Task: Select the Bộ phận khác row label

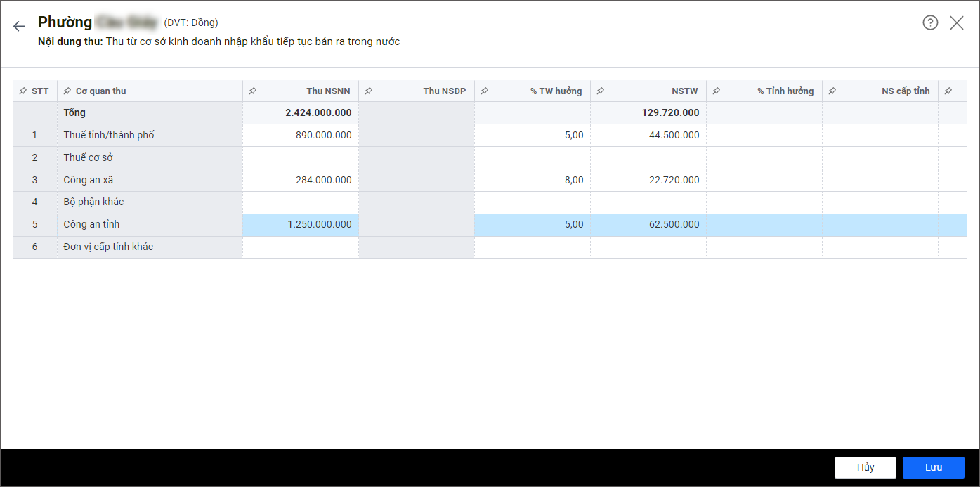Action: pos(93,202)
